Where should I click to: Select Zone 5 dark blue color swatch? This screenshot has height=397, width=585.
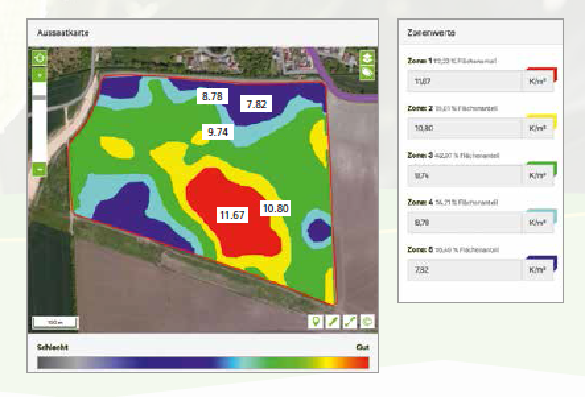[x=542, y=263]
